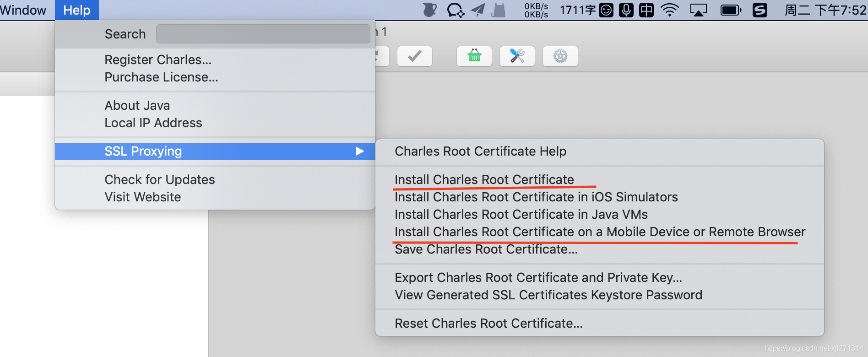Focus the Help menu Search field
The height and width of the screenshot is (357, 868).
click(x=263, y=34)
